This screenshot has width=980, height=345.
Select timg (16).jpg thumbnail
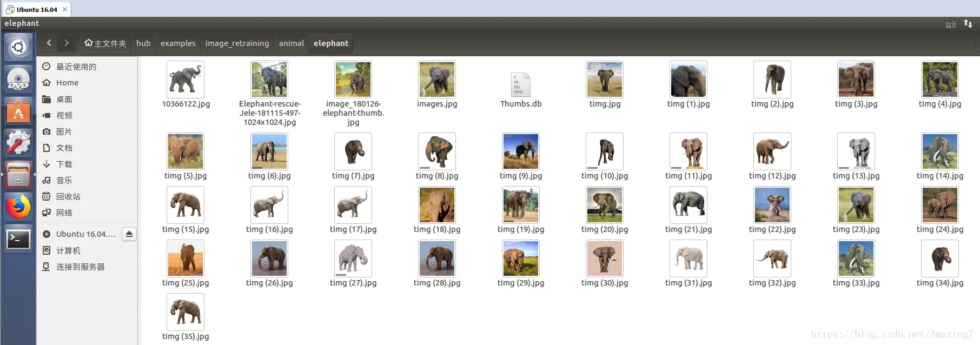coord(269,205)
